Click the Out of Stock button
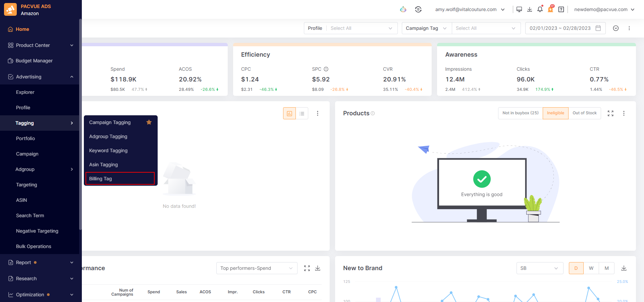644x302 pixels. pos(584,113)
